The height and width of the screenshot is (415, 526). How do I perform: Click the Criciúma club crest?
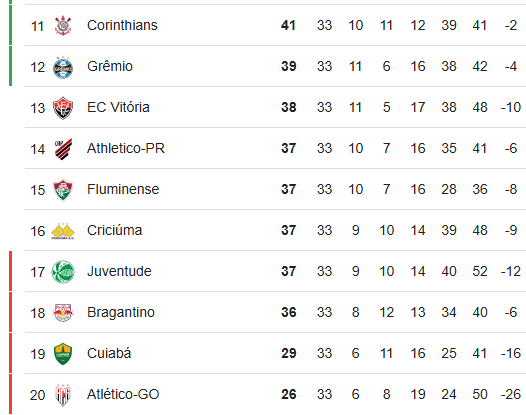[63, 231]
